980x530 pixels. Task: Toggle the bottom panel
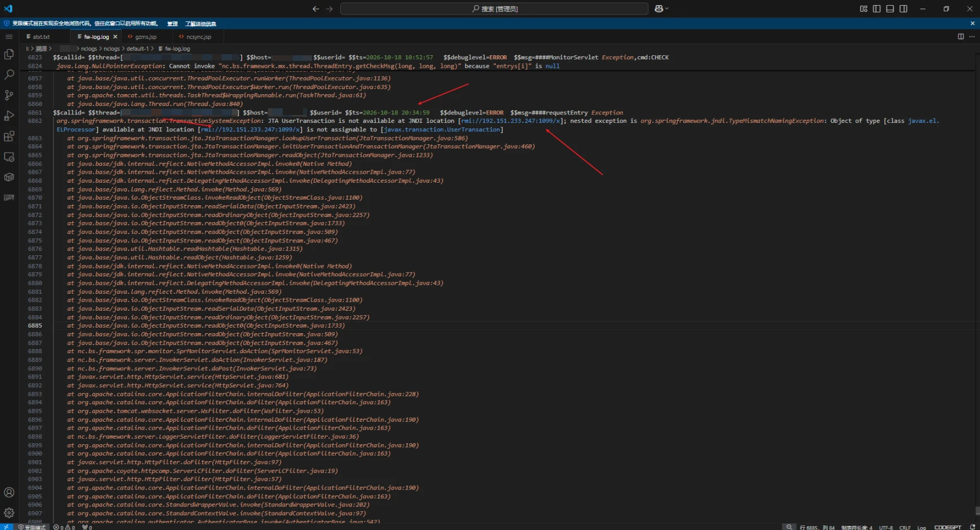click(x=890, y=8)
